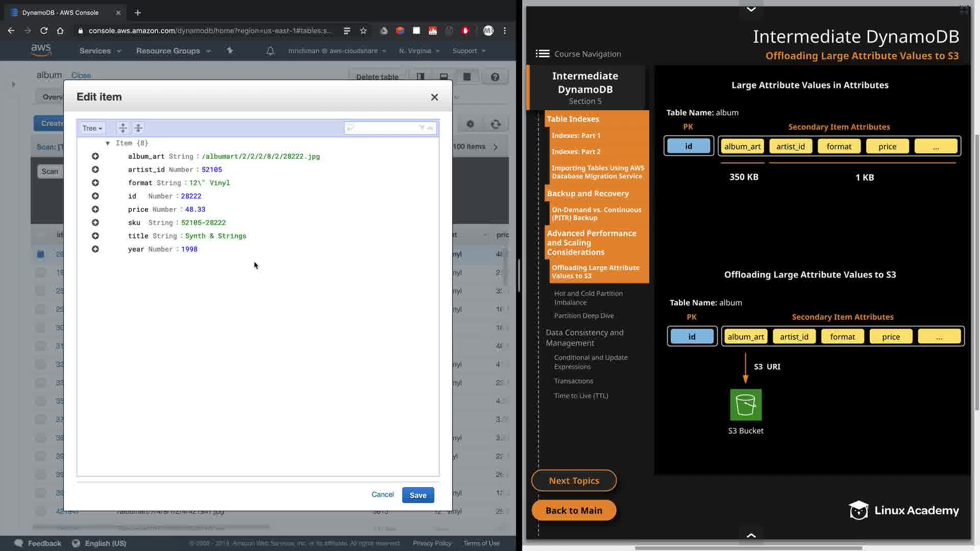The image size is (980, 551).
Task: Open Hot and Cold Partition Imbalance lesson
Action: click(x=588, y=298)
